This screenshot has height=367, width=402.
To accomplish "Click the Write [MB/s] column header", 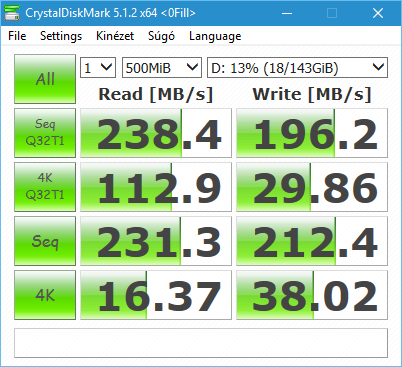I will pyautogui.click(x=312, y=94).
